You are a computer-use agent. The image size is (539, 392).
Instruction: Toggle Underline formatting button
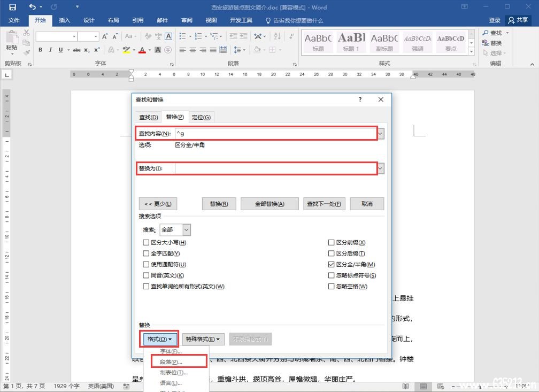click(x=60, y=50)
